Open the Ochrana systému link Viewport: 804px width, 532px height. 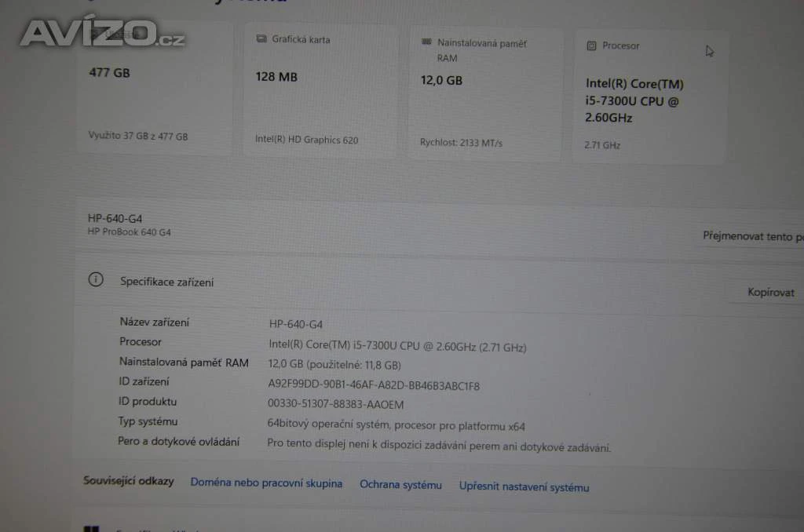[x=400, y=484]
